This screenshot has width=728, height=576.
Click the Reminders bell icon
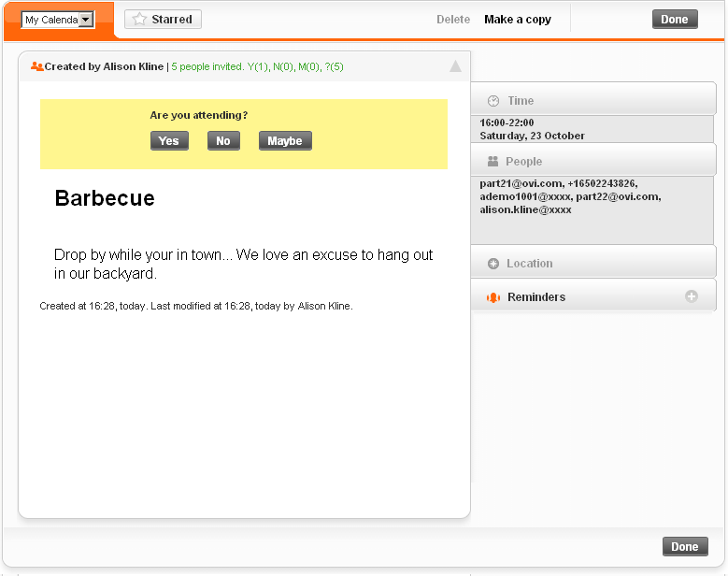[x=493, y=297]
